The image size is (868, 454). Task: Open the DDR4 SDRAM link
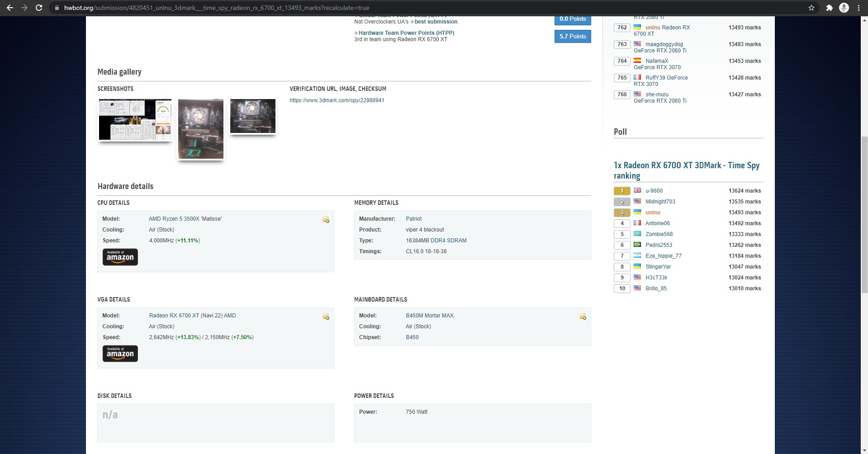point(449,241)
